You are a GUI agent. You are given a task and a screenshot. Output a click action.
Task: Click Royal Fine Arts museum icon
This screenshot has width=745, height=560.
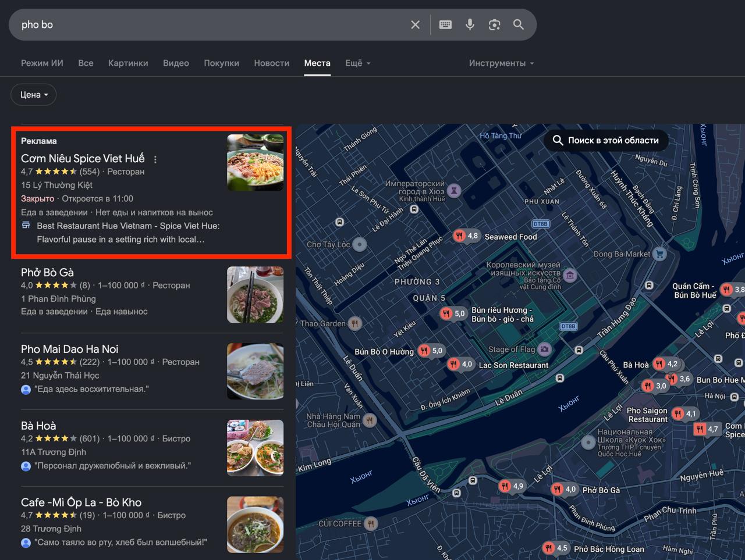click(x=570, y=275)
